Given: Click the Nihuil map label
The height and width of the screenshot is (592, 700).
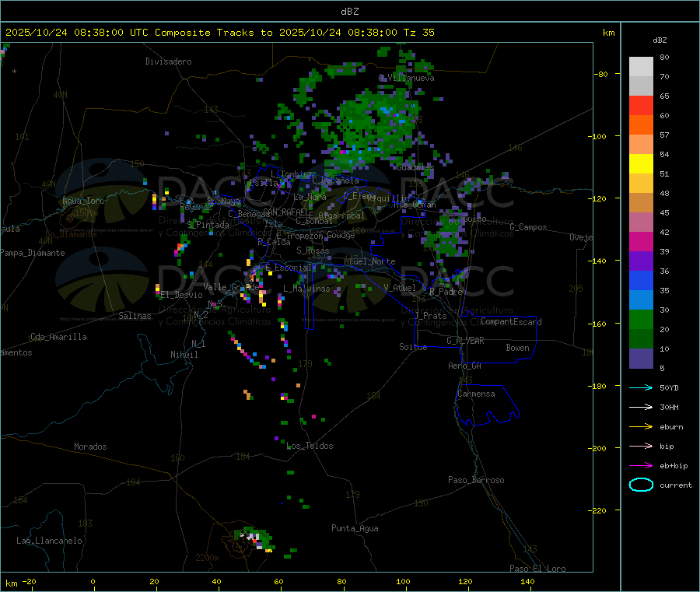Looking at the screenshot, I should click(184, 355).
